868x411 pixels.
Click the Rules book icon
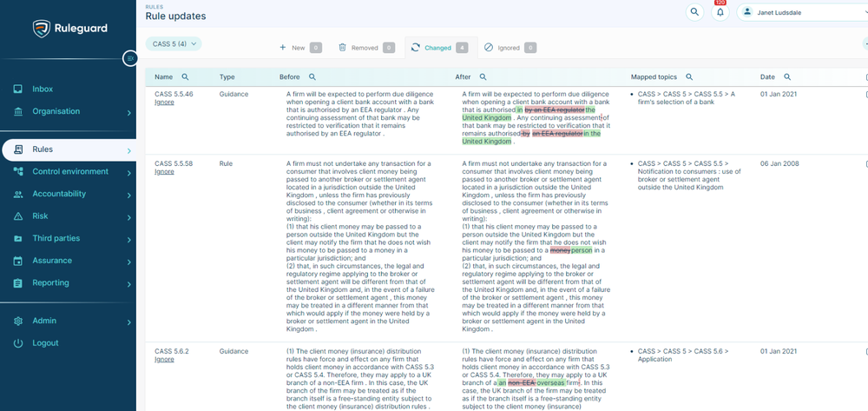(x=17, y=149)
